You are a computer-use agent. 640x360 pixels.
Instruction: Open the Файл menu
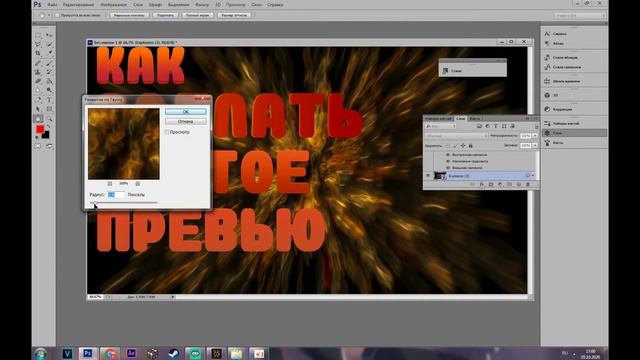52,4
